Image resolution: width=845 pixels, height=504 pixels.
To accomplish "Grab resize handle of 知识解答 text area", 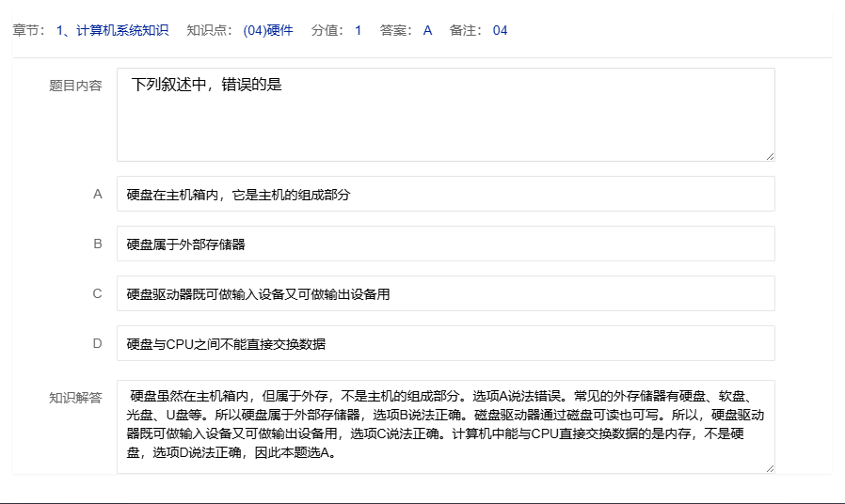I will [770, 468].
